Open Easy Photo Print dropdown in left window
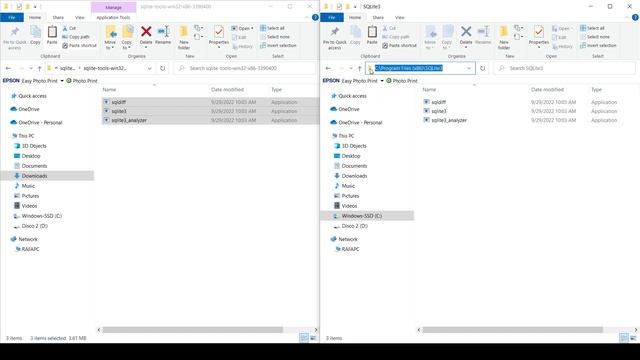The image size is (640, 360). pos(62,81)
